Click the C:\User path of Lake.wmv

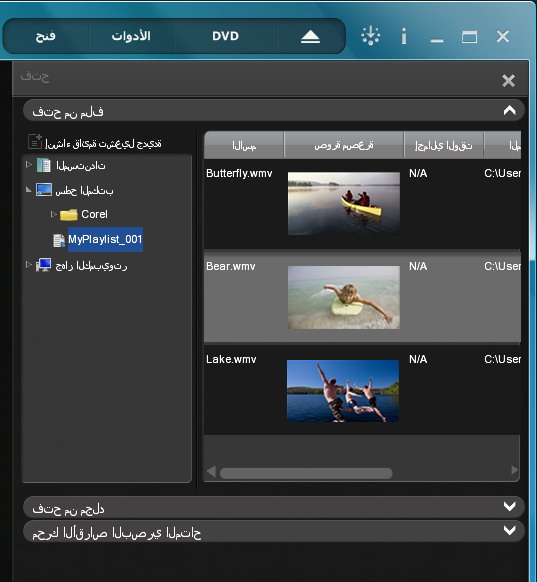coord(502,359)
